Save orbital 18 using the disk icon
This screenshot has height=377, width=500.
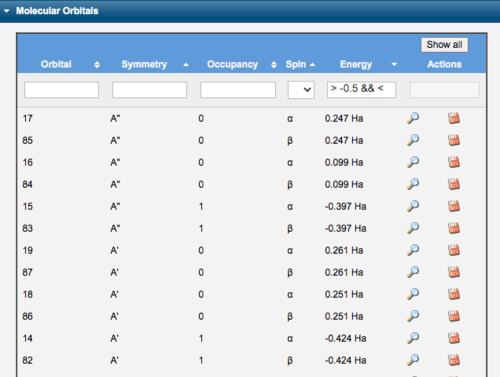coord(454,294)
